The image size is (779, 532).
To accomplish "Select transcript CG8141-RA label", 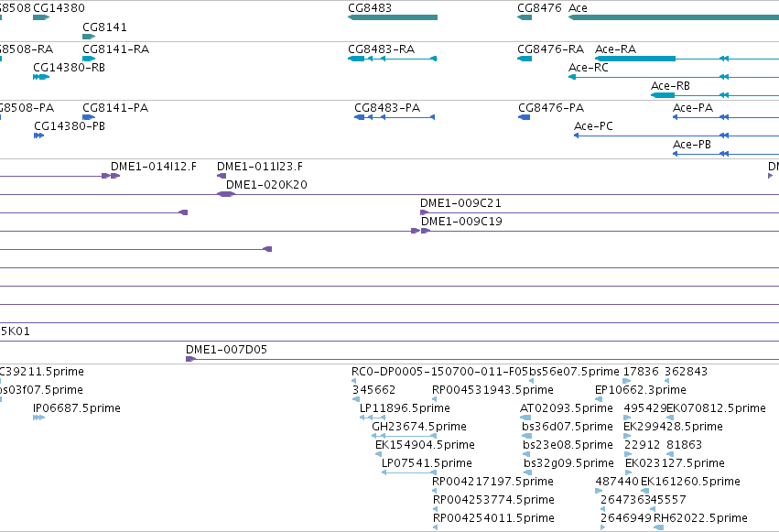I will tap(115, 49).
